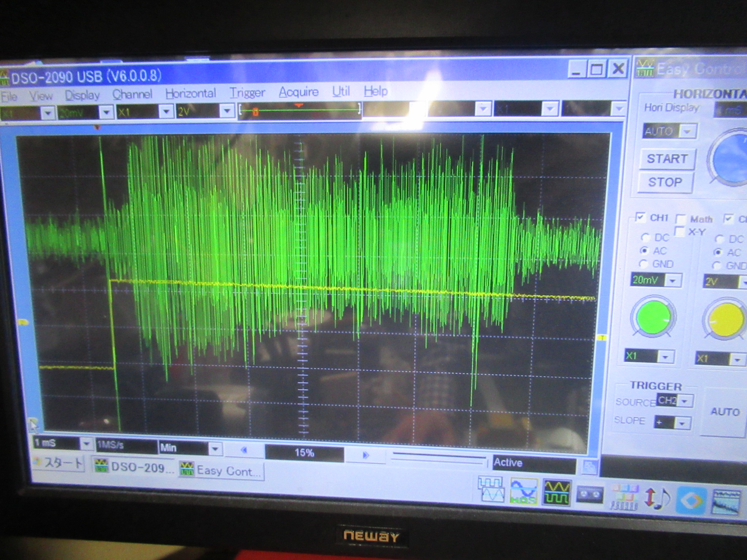Open the Trigger menu
The width and height of the screenshot is (747, 560).
click(247, 93)
